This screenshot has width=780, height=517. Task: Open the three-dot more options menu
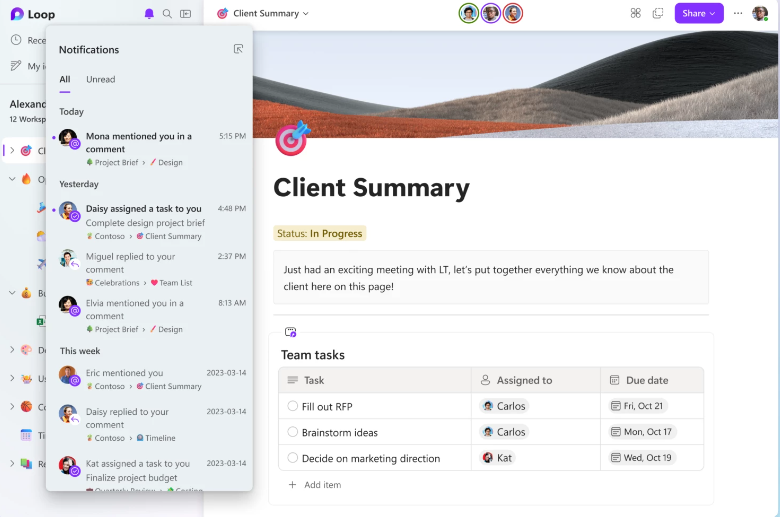[x=738, y=14]
